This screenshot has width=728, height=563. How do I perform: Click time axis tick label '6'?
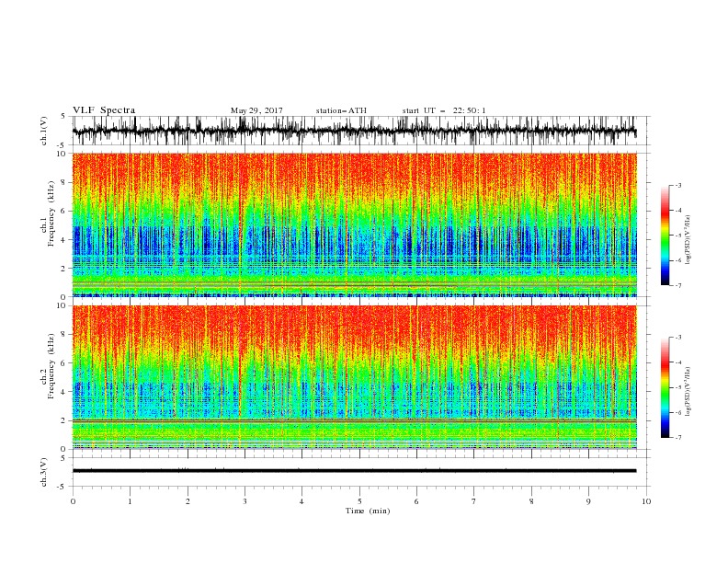(416, 501)
